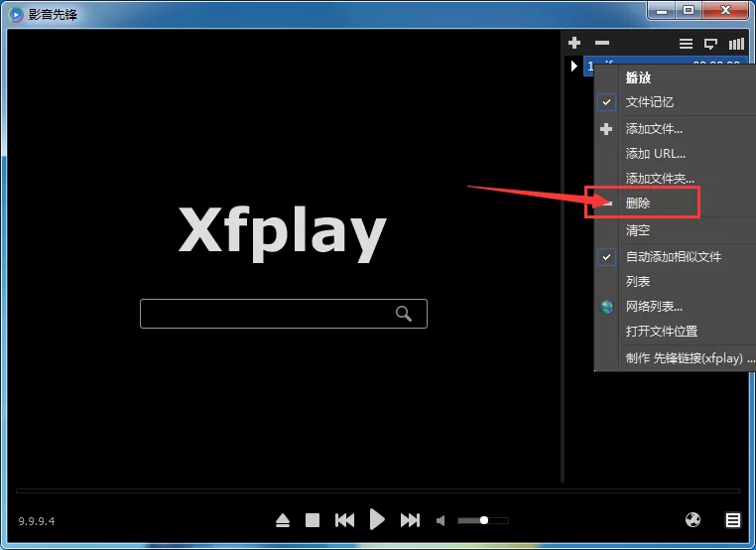Toggle the playlist panel icon at bottom right
Image resolution: width=756 pixels, height=550 pixels.
(x=733, y=520)
